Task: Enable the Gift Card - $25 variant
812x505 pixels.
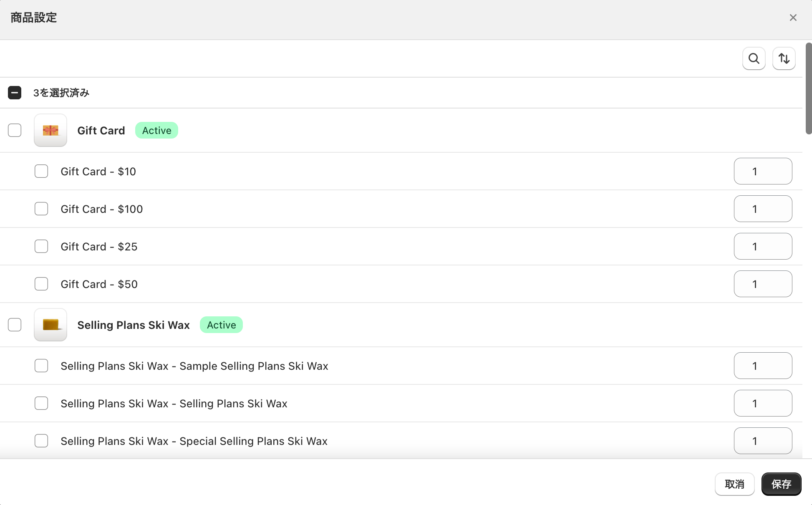Action: point(41,246)
